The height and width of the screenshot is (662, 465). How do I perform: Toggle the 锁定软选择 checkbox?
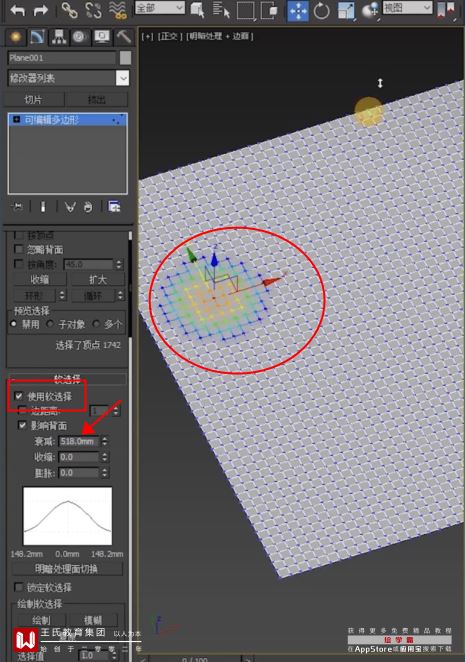(19, 587)
